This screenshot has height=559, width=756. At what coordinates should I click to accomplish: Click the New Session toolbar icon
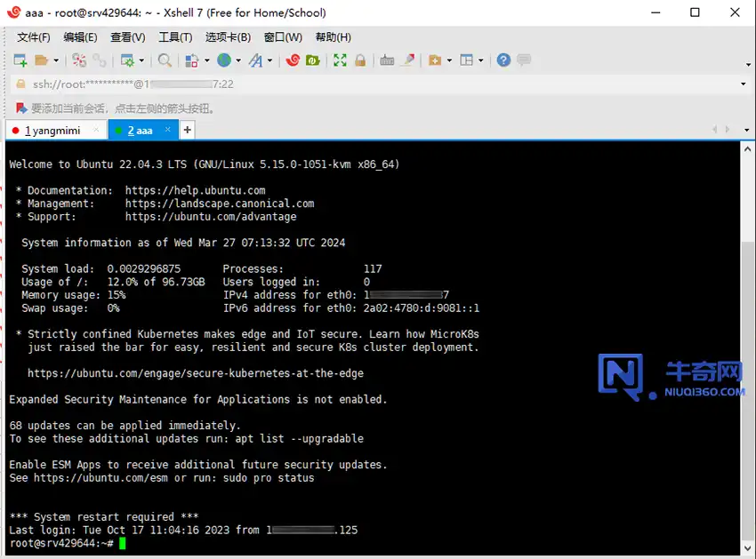click(x=20, y=60)
